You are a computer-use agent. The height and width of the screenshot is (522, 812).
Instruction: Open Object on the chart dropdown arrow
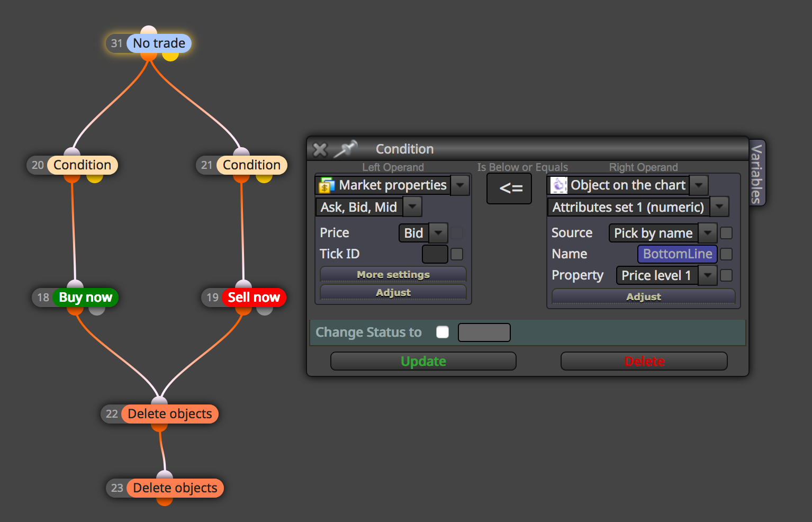click(x=699, y=185)
